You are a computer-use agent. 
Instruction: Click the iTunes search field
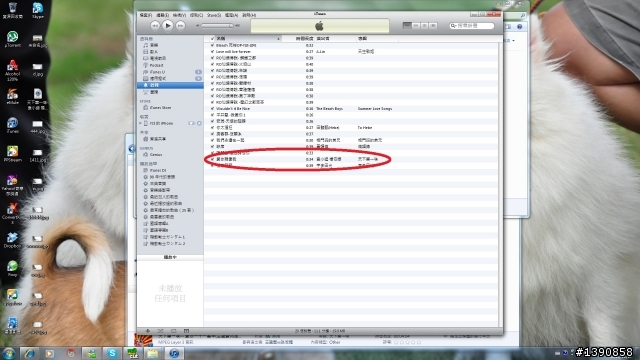point(472,26)
